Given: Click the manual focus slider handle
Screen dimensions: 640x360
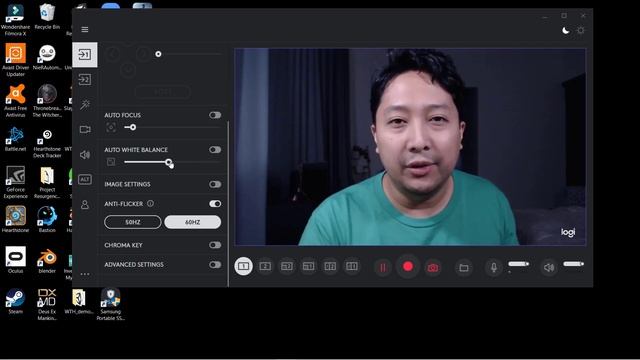Looking at the screenshot, I should [133, 127].
